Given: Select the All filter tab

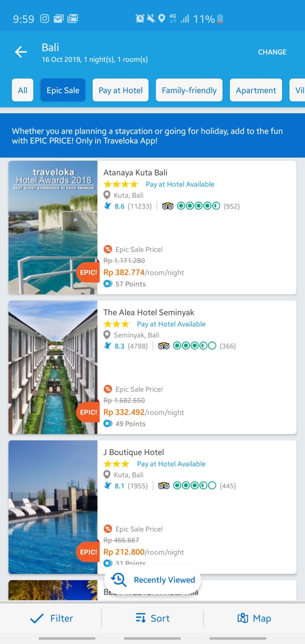Looking at the screenshot, I should point(22,90).
